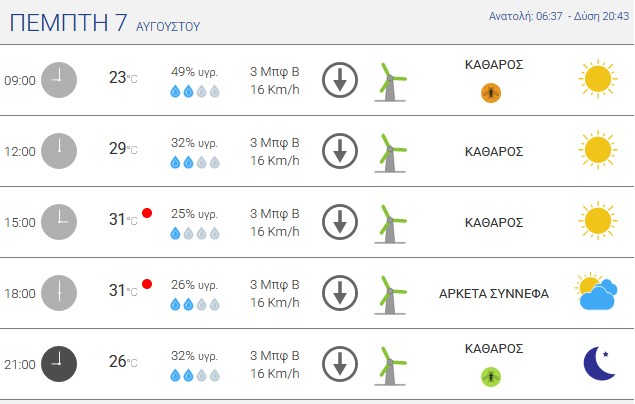Click the sun icon for 09:00
635x404 pixels.
pyautogui.click(x=598, y=79)
